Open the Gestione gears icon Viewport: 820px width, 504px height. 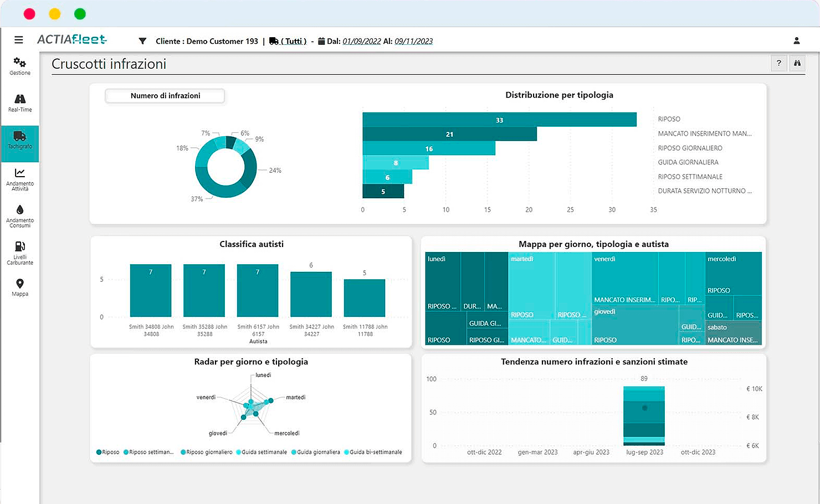point(20,63)
